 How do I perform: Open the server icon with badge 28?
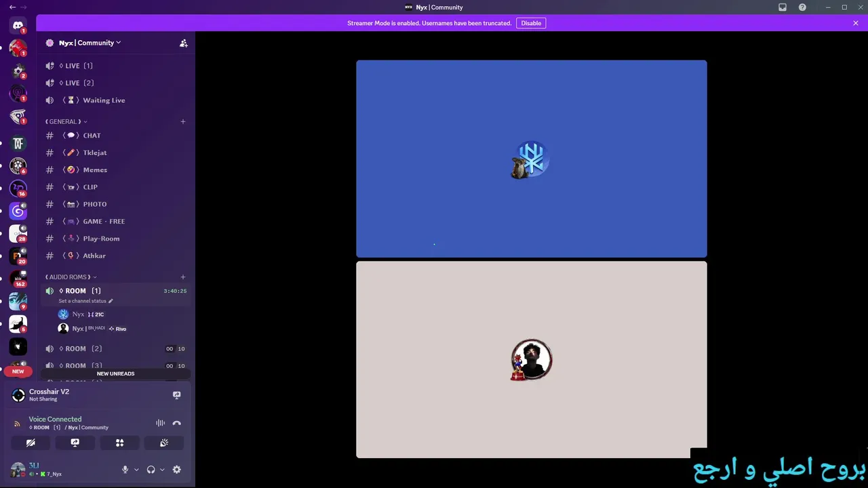[18, 234]
